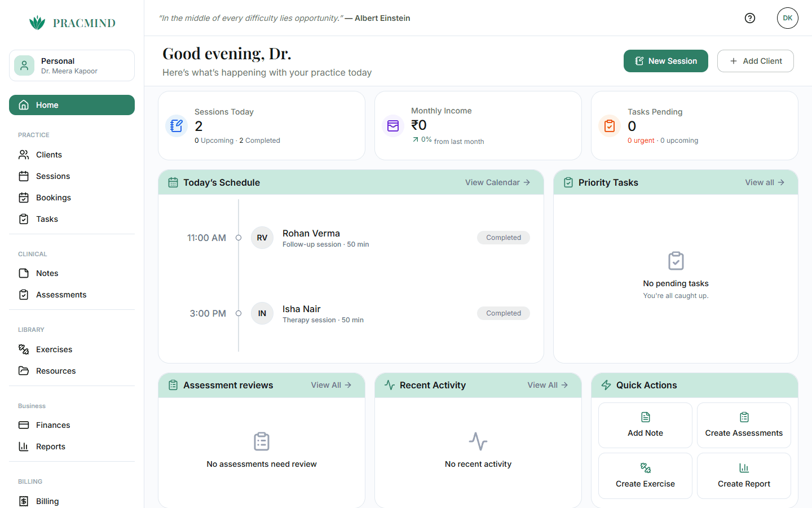812x508 pixels.
Task: Click the Add Client button
Action: [x=756, y=61]
